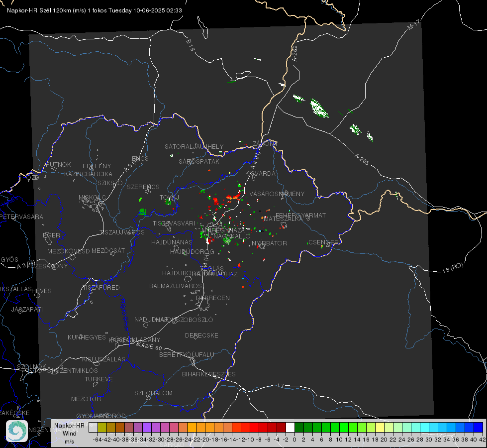This screenshot has width=487, height=448.
Task: Click the MEZŐTÚR label
Action: 86,399
